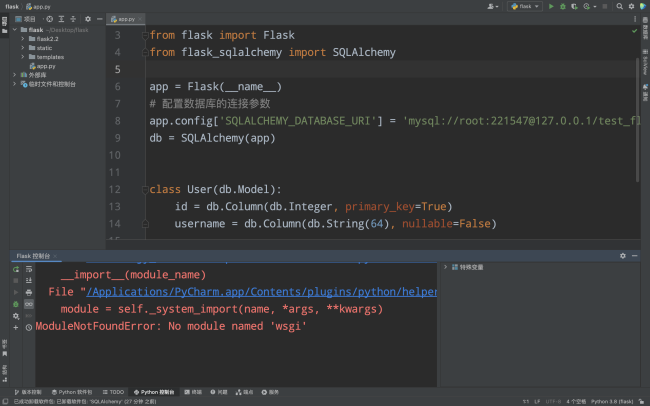
Task: Start debugging with the top toolbar bug icon
Action: click(563, 6)
